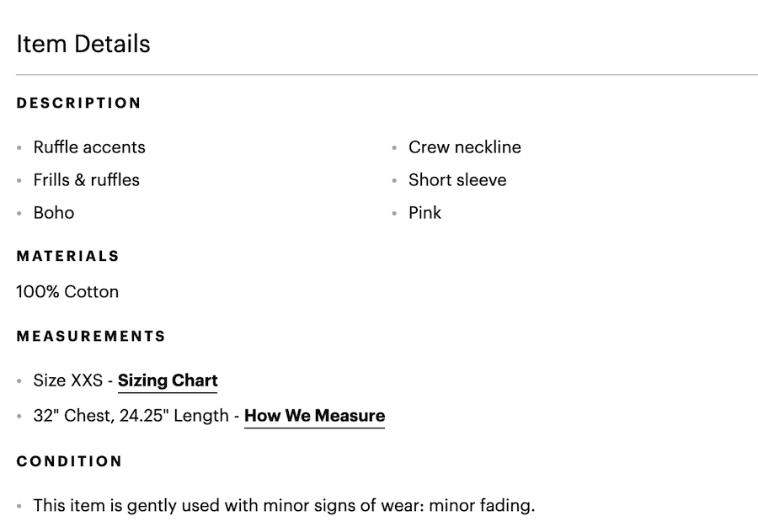Click the 100% Cotton text
The width and height of the screenshot is (758, 532).
pos(67,292)
